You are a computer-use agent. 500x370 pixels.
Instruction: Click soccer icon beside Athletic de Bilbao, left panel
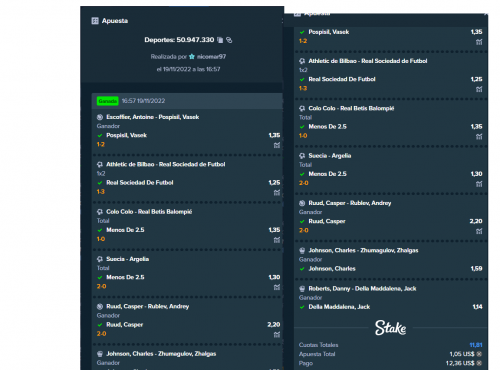(100, 164)
